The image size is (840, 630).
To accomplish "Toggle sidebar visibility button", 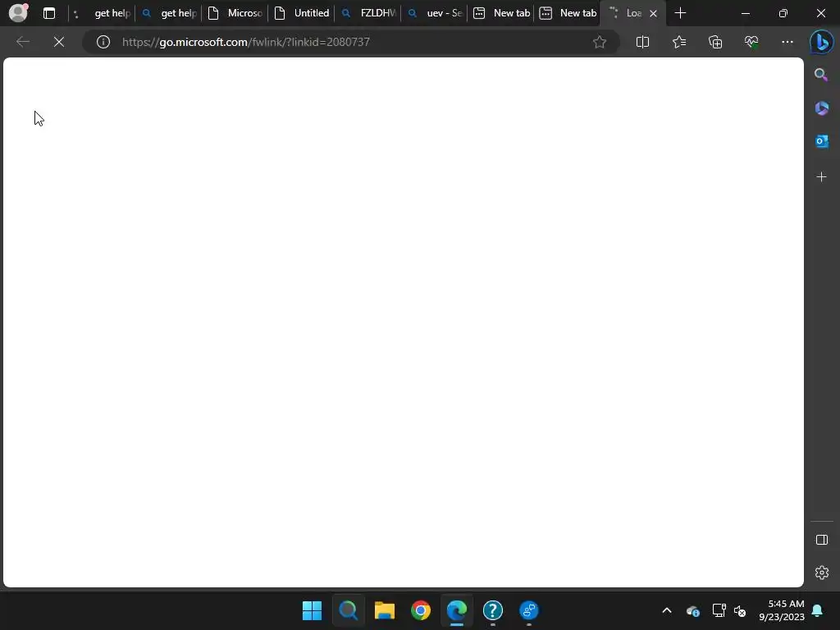I will tap(821, 540).
